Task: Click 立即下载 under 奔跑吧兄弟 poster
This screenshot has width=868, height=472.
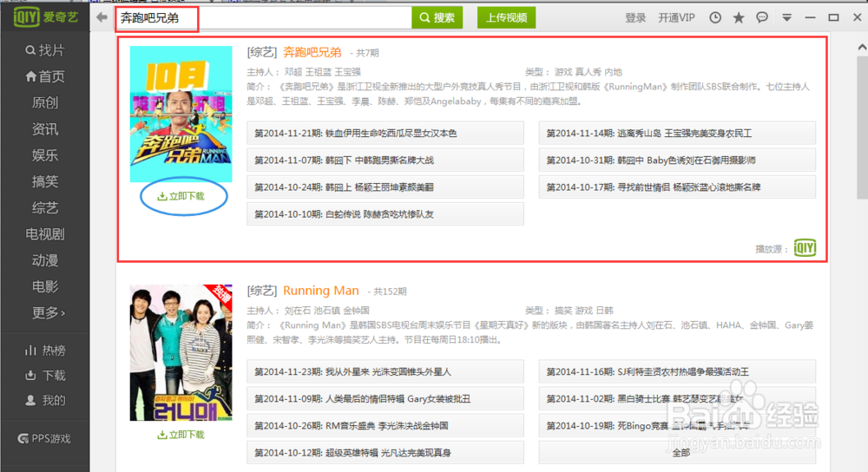Action: 181,196
